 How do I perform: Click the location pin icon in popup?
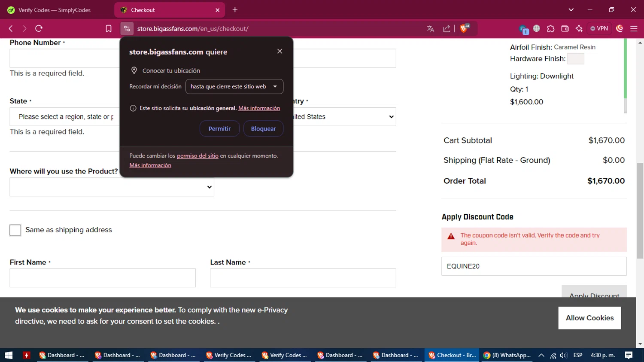134,70
